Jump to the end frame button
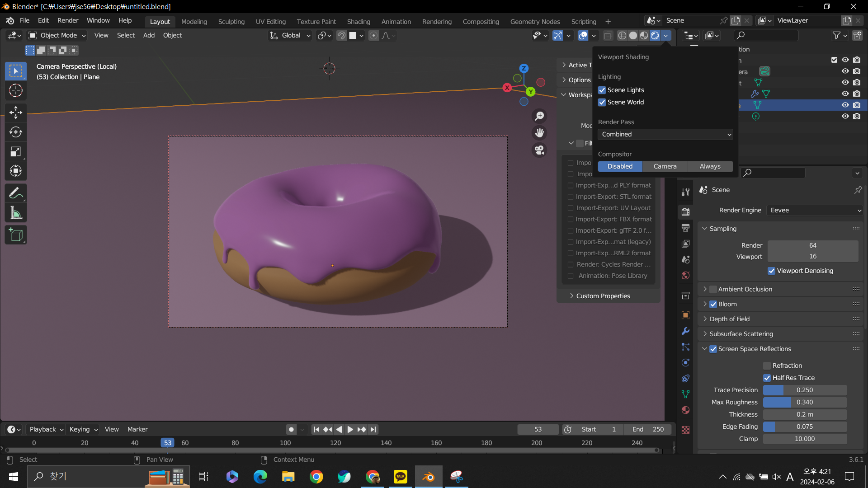 pyautogui.click(x=373, y=429)
